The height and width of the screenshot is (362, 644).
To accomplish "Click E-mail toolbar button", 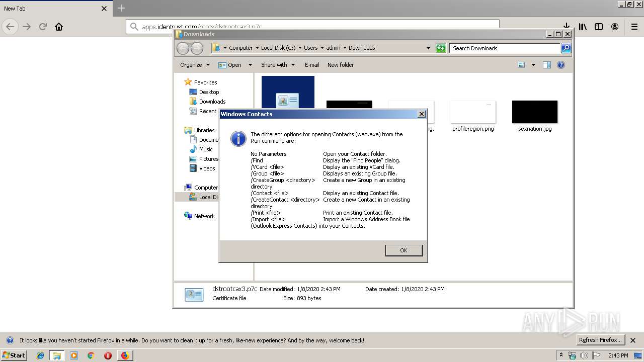I will click(312, 65).
